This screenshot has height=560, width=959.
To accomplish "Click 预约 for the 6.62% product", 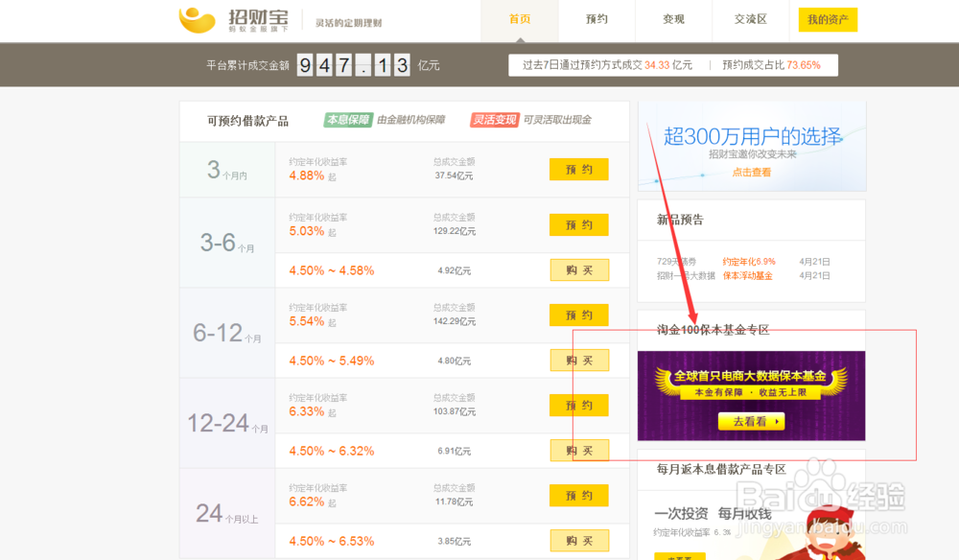I will click(578, 496).
